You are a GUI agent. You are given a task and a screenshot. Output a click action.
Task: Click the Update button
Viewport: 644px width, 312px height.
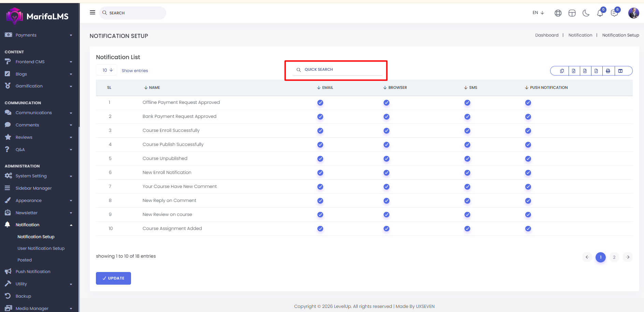pos(113,278)
